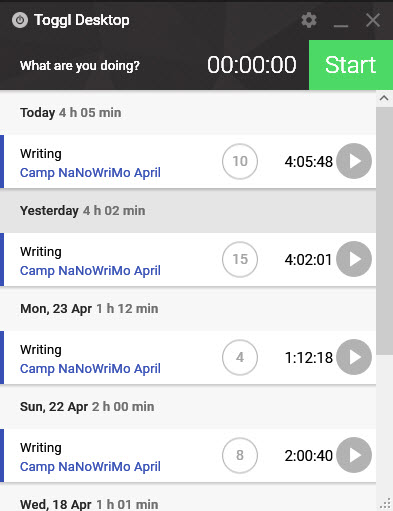
Task: Click the green Start button
Action: point(351,65)
